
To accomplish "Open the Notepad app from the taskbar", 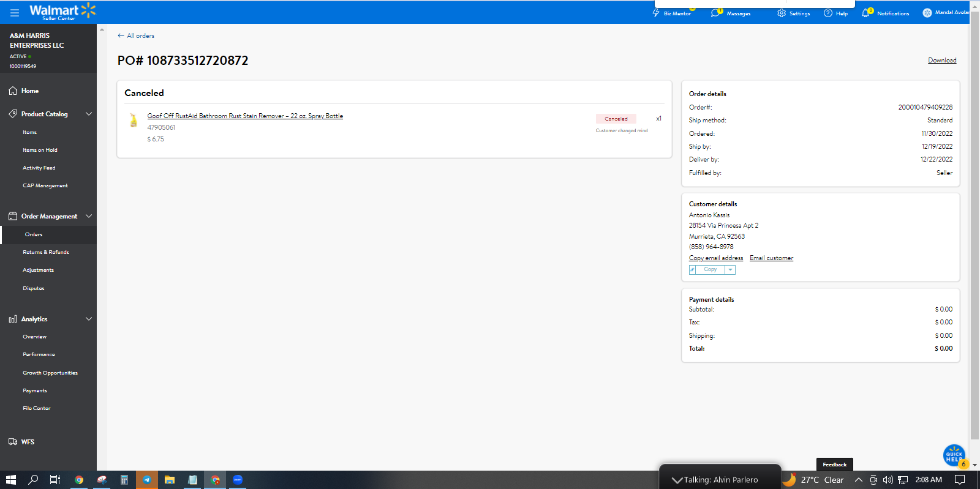I will pos(192,480).
